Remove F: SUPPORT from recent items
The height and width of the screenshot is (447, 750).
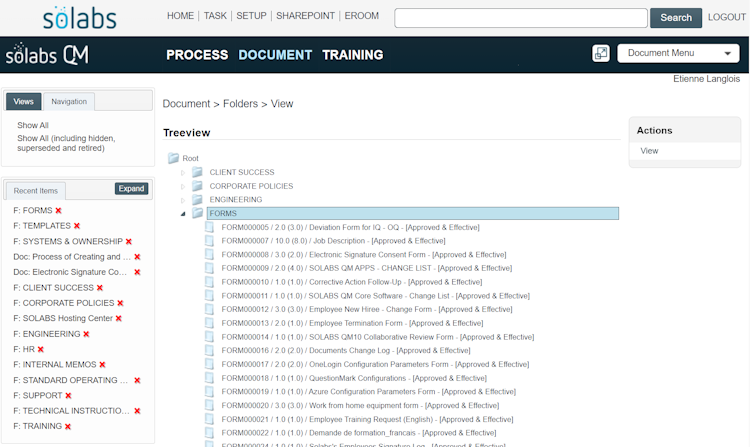tap(68, 396)
